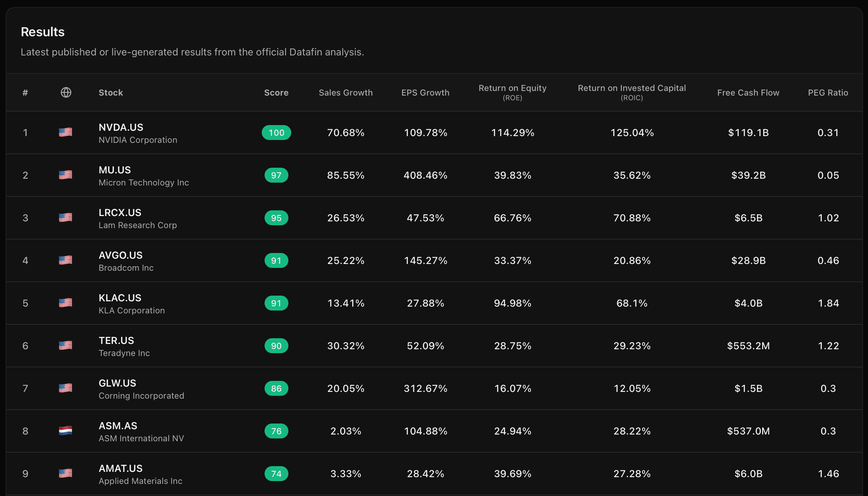Image resolution: width=868 pixels, height=496 pixels.
Task: Click the US flag in AVGO.US row
Action: click(x=65, y=260)
